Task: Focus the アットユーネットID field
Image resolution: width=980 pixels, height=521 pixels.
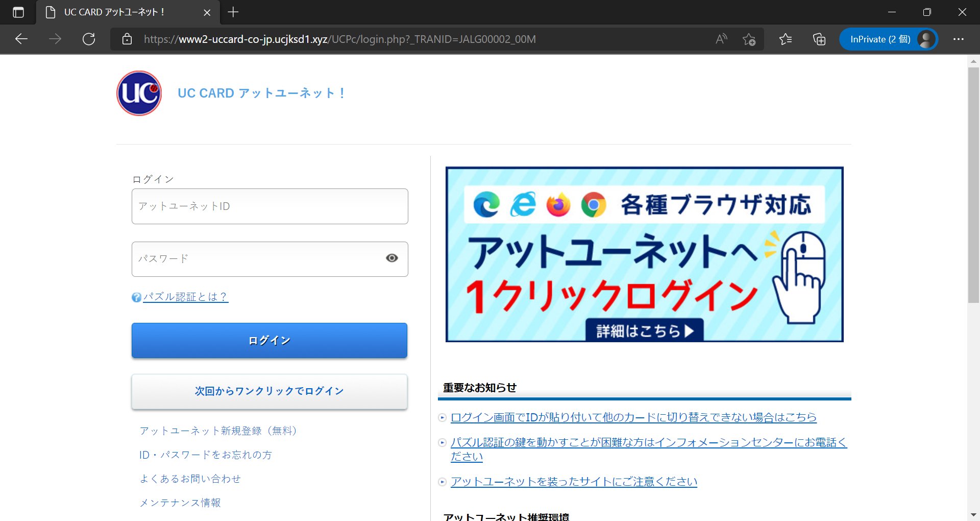Action: click(270, 206)
